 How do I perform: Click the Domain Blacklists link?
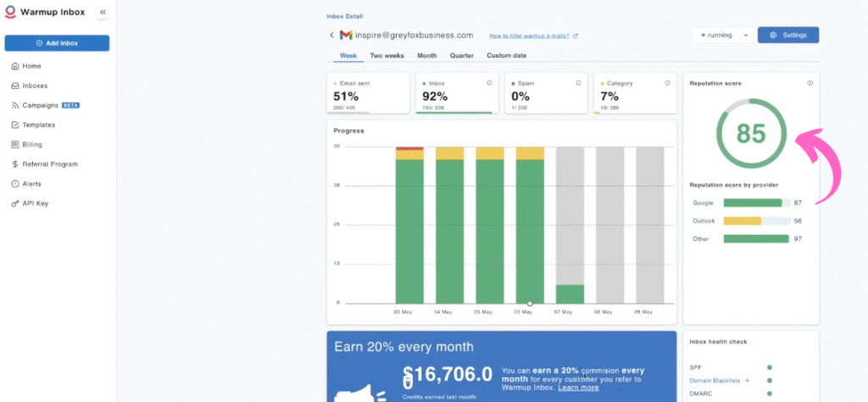point(719,381)
